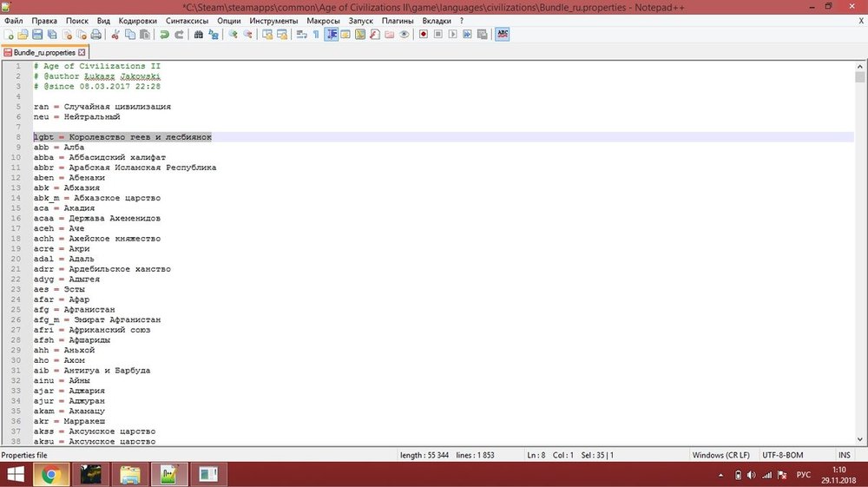
Task: Open the Синтаксисы menu
Action: 187,21
